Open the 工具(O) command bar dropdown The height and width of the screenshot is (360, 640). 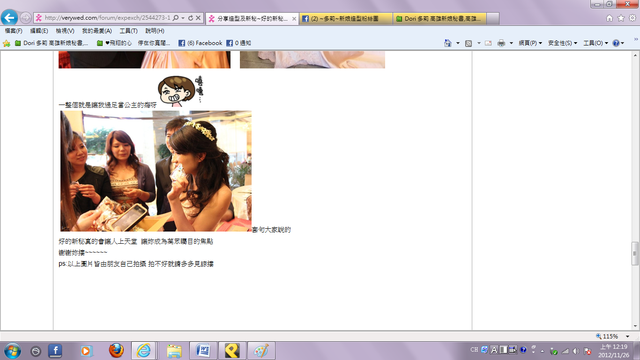(x=596, y=43)
